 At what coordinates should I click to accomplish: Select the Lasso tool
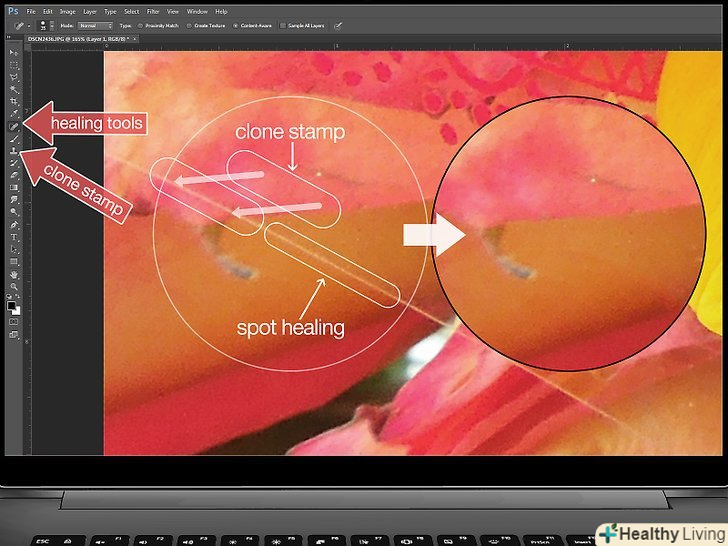[13, 77]
